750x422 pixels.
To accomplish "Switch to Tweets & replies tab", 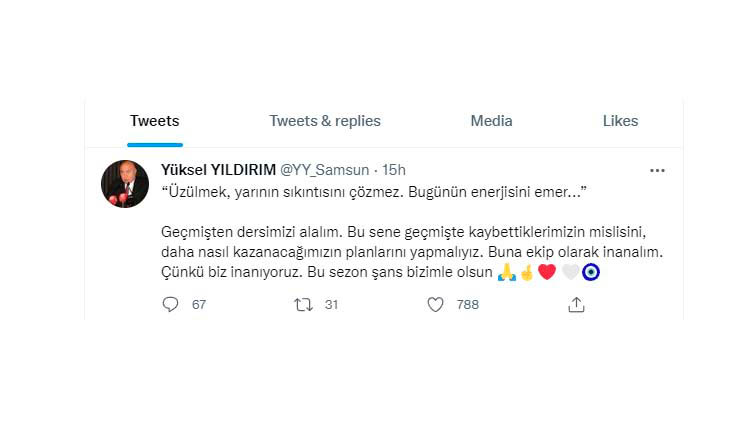I will point(325,121).
